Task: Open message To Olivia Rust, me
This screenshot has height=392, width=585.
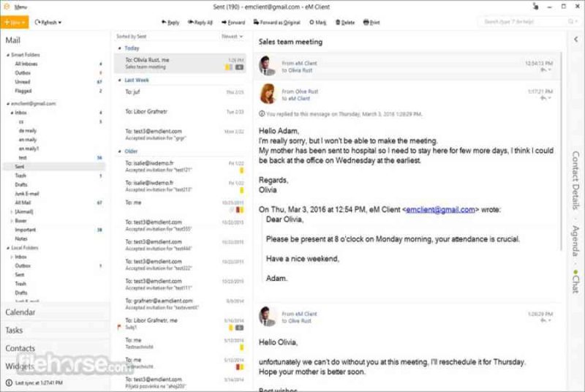Action: click(x=180, y=63)
